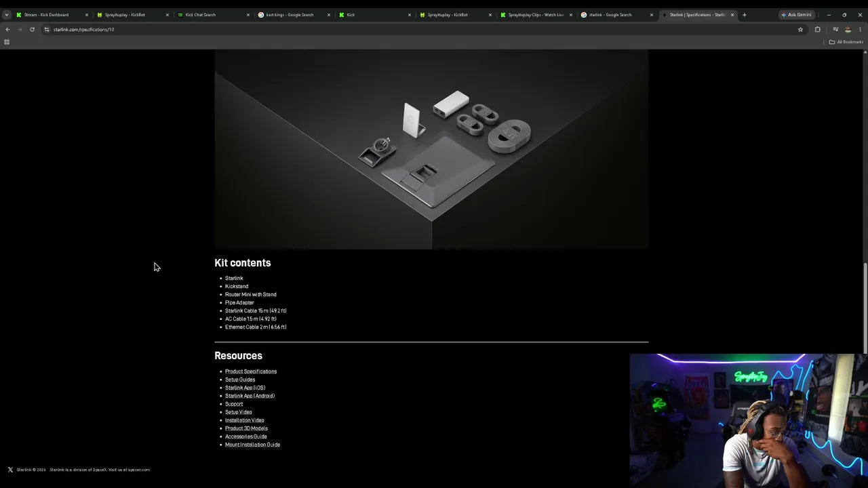Open the Product Specifications link
The image size is (868, 488).
click(x=251, y=371)
